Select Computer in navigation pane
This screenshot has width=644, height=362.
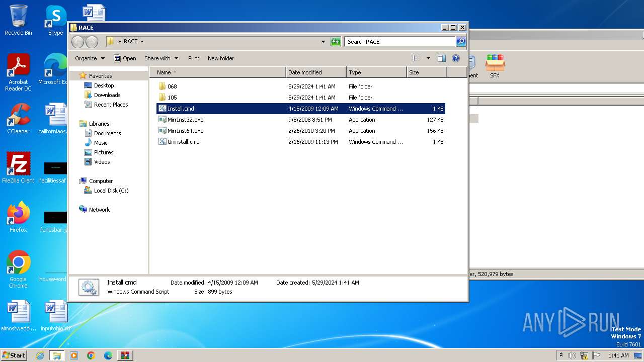click(101, 181)
